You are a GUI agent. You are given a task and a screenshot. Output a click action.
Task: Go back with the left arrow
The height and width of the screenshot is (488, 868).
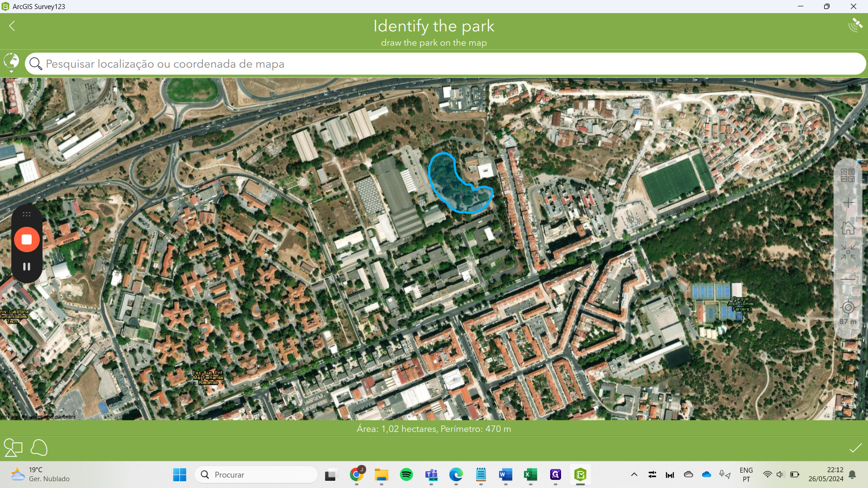click(12, 26)
